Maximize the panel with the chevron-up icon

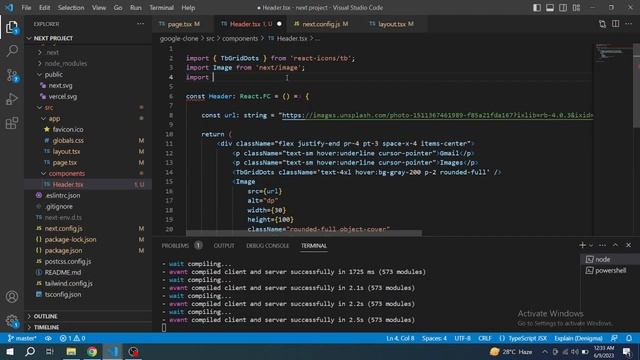tap(616, 245)
